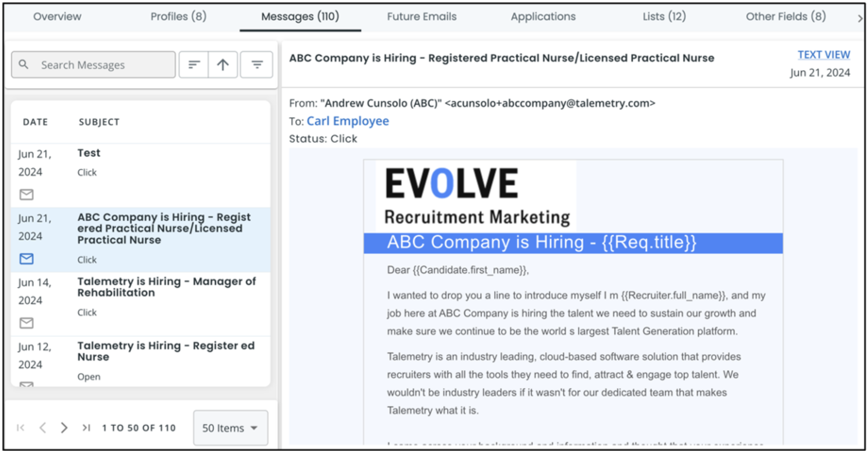Select the Test message row
The height and width of the screenshot is (454, 868).
(141, 175)
